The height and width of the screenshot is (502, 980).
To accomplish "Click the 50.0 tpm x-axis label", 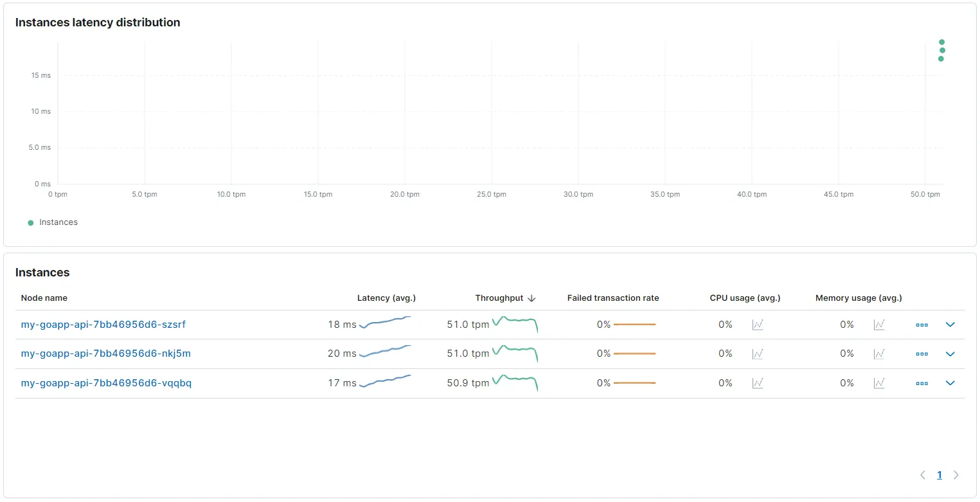I will pos(925,194).
